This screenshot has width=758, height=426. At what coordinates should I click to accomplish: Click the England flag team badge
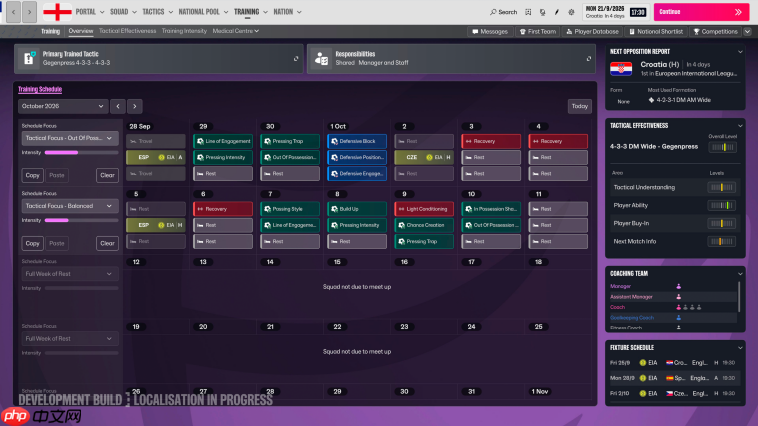[x=57, y=12]
